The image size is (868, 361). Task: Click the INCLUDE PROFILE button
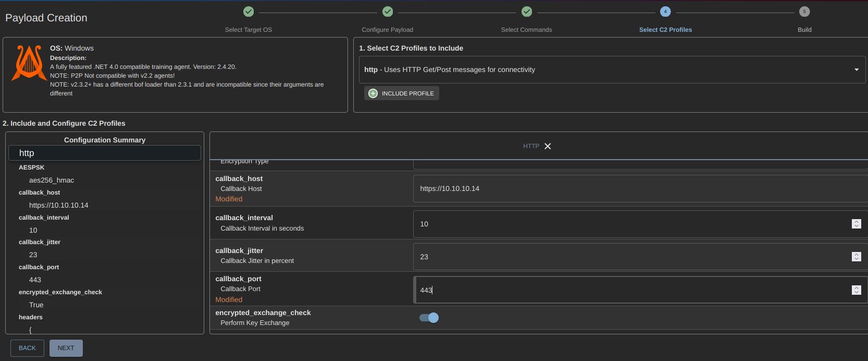pyautogui.click(x=402, y=93)
